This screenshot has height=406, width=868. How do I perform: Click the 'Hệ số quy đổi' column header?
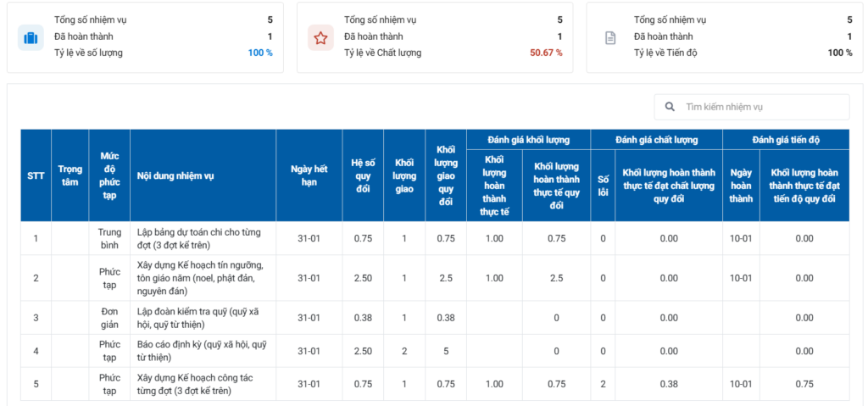363,175
